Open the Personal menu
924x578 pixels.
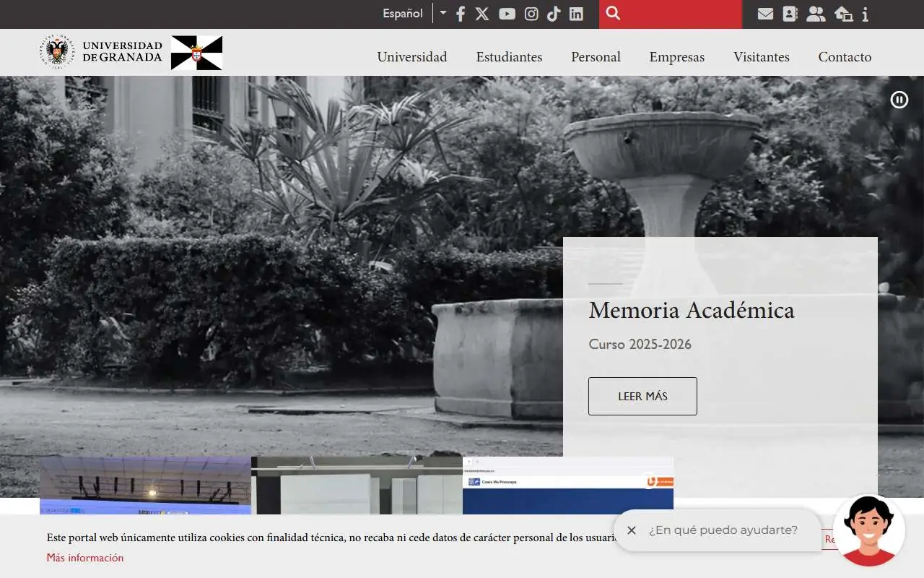coord(596,57)
